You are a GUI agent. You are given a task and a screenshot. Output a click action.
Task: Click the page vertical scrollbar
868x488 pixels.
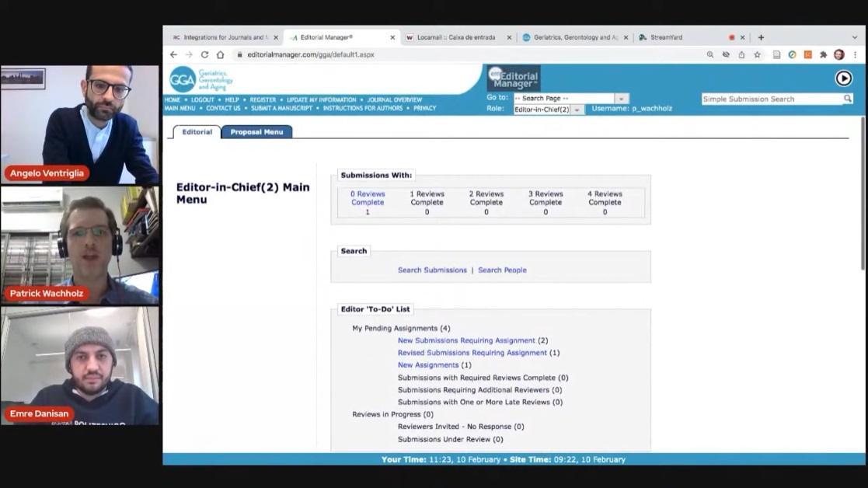pos(863,194)
